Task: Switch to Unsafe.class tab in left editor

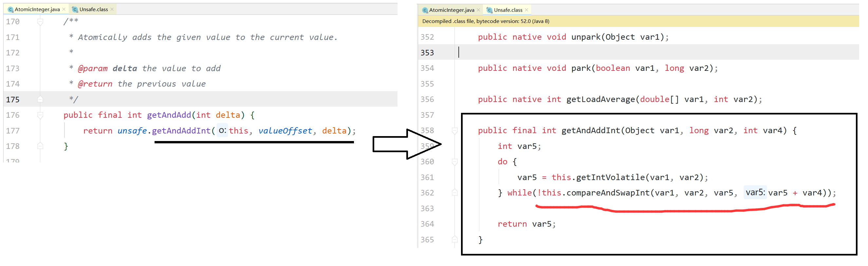Action: pyautogui.click(x=93, y=10)
